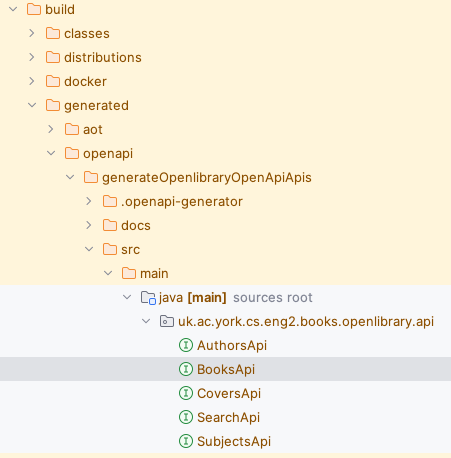Select the docs folder name
This screenshot has width=451, height=458.
pos(136,225)
